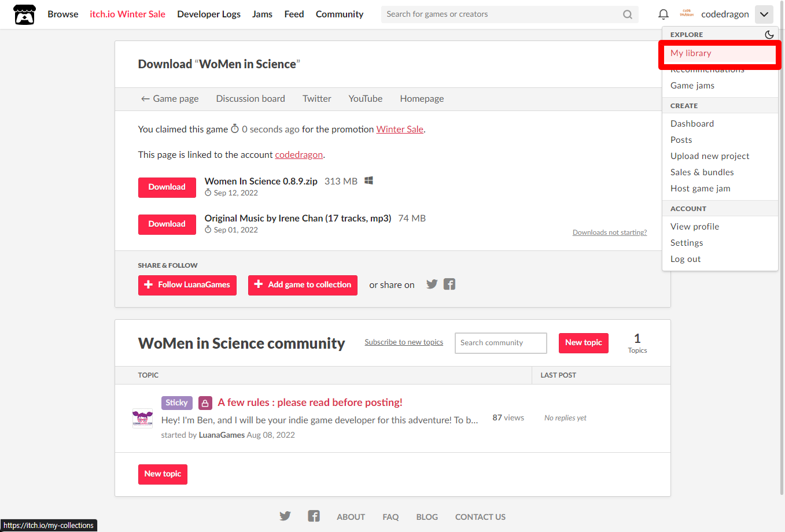Go to Developer Logs
This screenshot has height=532, width=785.
coord(209,14)
